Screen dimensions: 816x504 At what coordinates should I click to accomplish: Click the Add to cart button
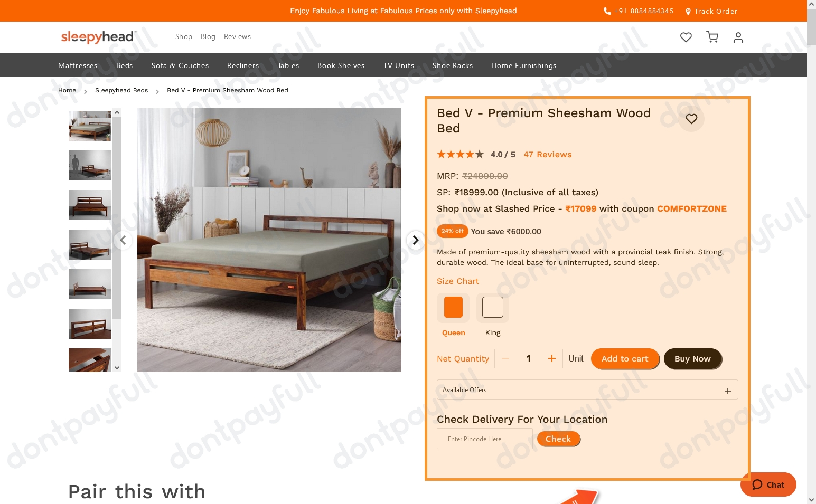[x=625, y=358]
